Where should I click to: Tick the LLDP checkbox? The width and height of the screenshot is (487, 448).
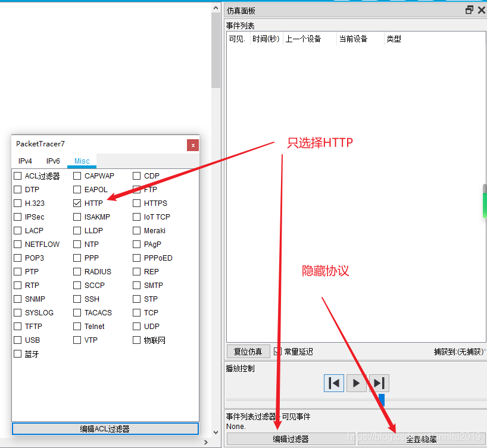77,230
